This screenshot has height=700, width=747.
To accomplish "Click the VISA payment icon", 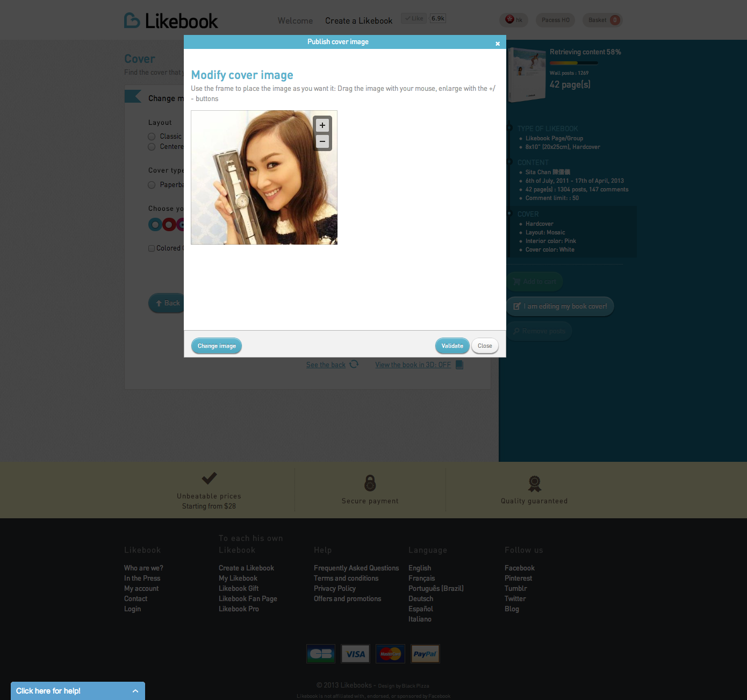I will click(355, 654).
